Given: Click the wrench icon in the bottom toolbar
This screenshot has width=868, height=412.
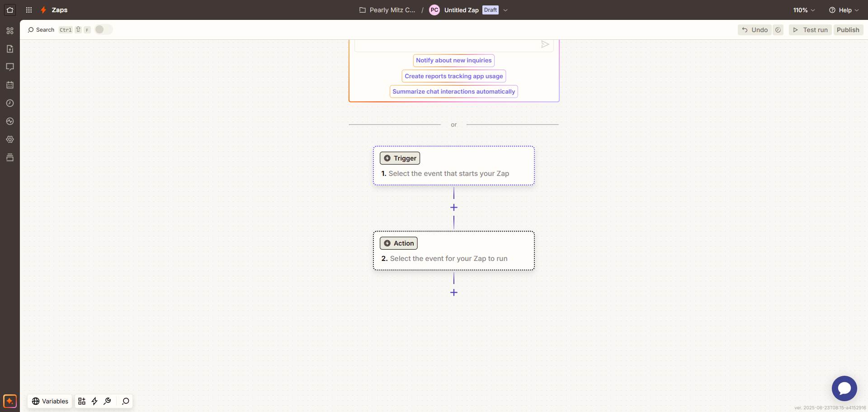Looking at the screenshot, I should pyautogui.click(x=108, y=401).
